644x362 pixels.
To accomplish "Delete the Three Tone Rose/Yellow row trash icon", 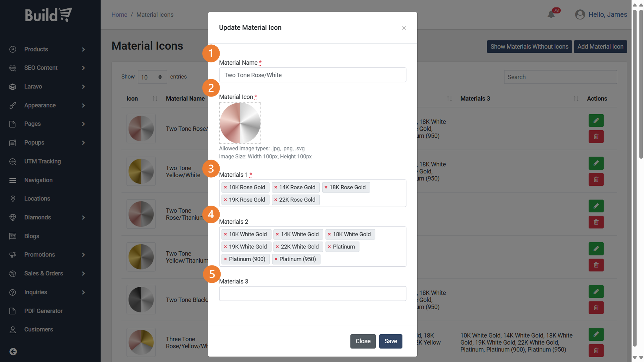I will [596, 350].
